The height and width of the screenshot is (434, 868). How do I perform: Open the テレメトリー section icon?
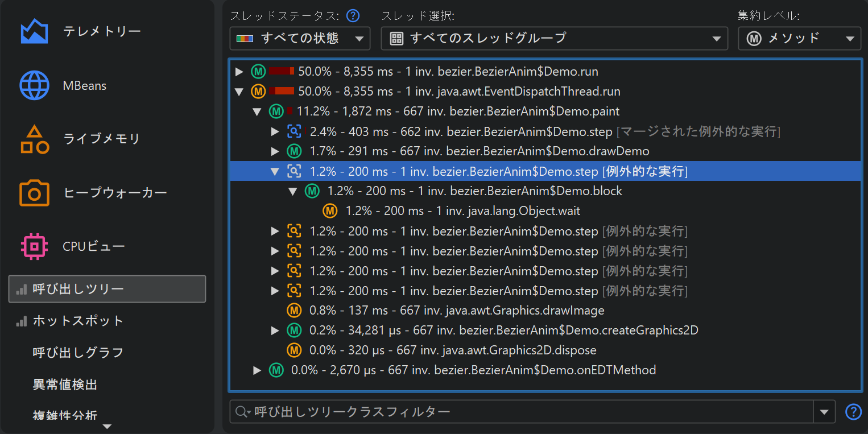[34, 31]
